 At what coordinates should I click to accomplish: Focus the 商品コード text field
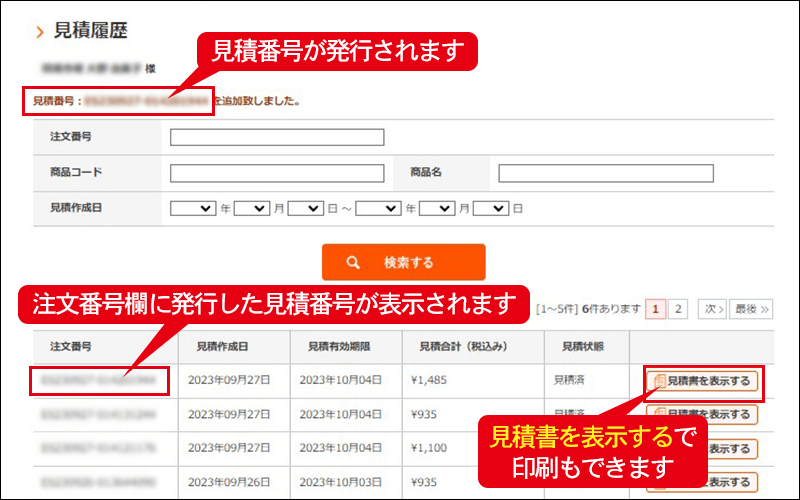pos(277,173)
